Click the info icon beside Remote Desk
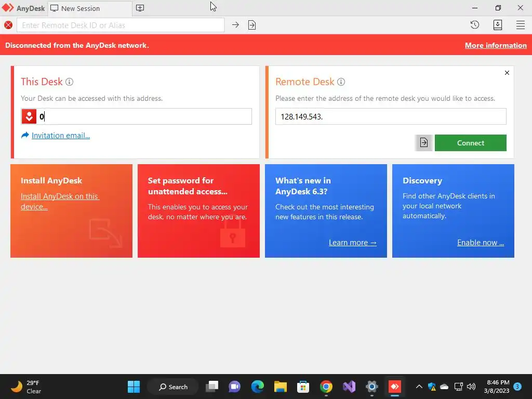This screenshot has height=399, width=532. (x=341, y=82)
